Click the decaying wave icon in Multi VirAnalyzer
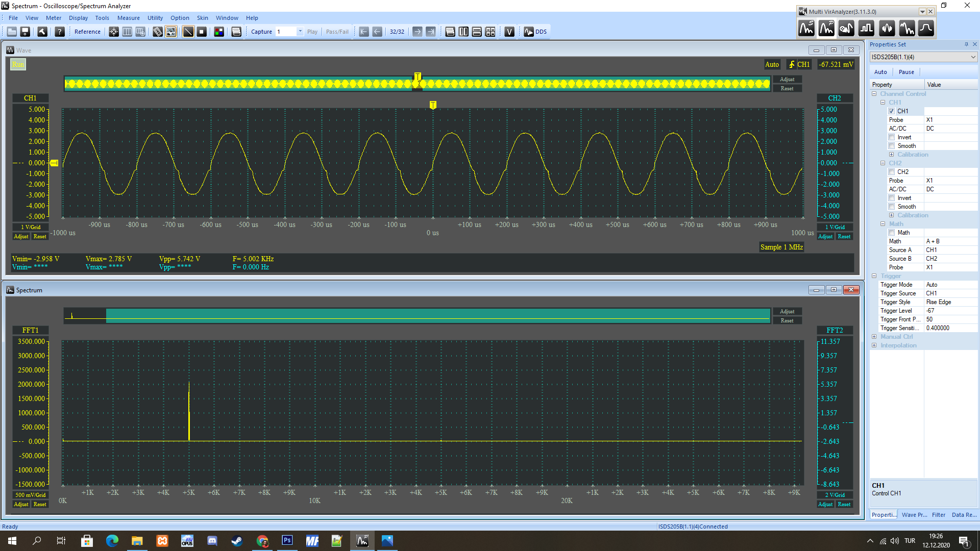Image resolution: width=980 pixels, height=551 pixels. (906, 29)
